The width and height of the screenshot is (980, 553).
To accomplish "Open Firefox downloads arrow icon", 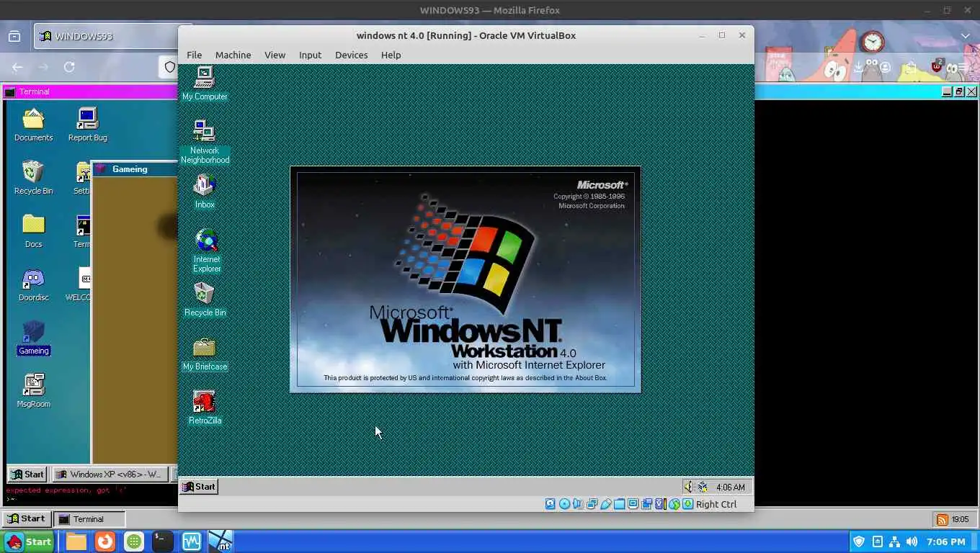I will (x=858, y=67).
